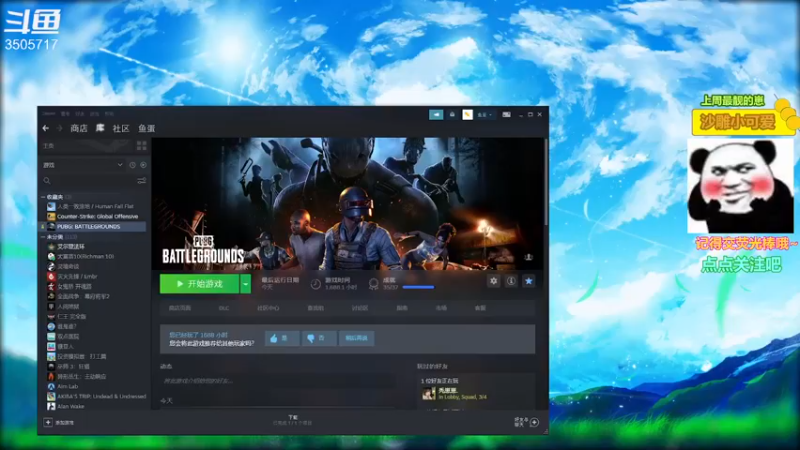This screenshot has height=450, width=800.
Task: Click the achievements badge icon
Action: click(x=374, y=284)
